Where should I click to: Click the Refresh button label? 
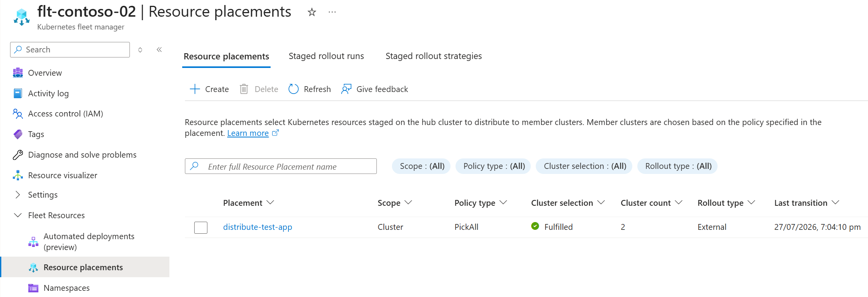tap(317, 89)
